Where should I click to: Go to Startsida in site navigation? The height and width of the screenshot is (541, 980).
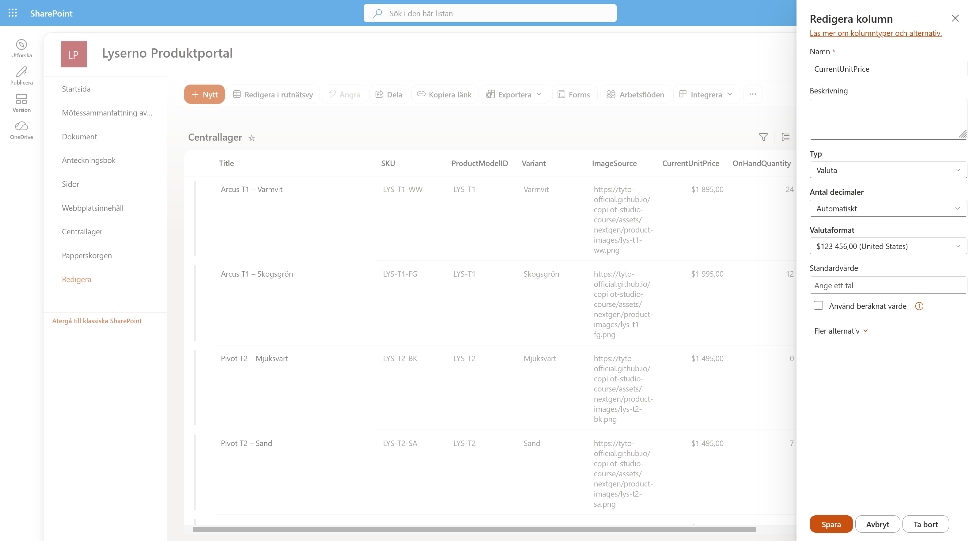pyautogui.click(x=76, y=89)
